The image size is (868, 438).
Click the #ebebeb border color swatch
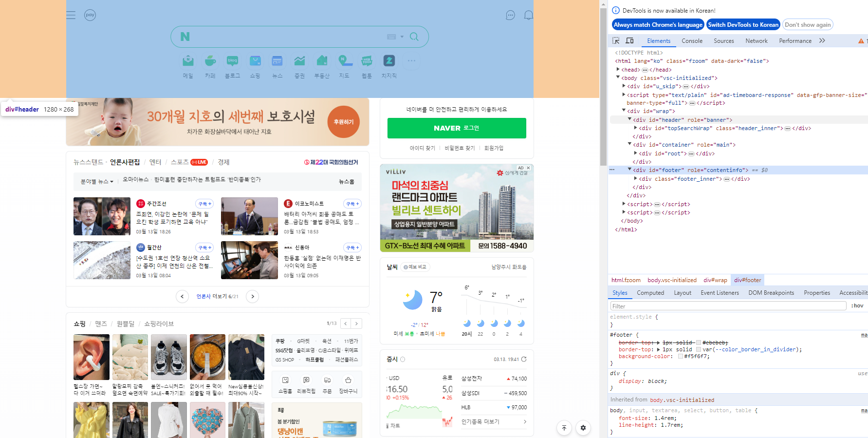pos(699,343)
